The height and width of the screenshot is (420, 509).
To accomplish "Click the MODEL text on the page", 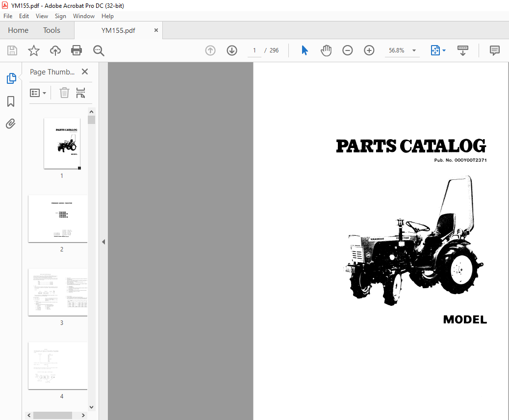I will coord(465,320).
